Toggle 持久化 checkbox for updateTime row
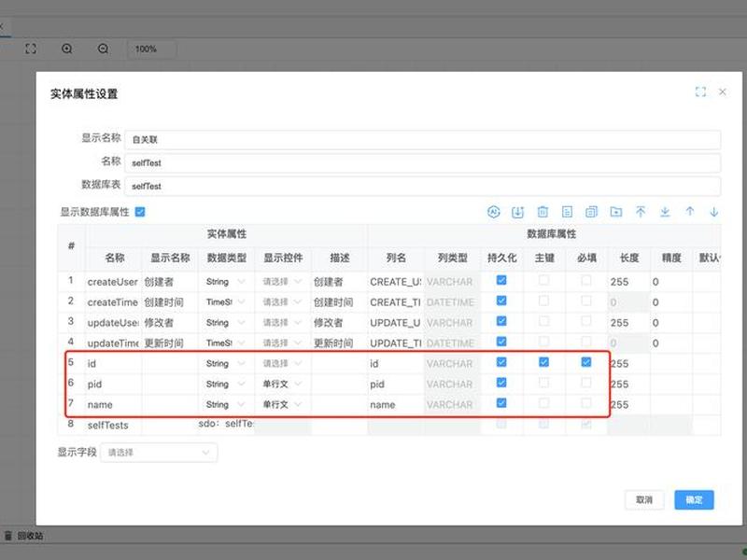Screen dimensions: 747x560 coord(501,342)
